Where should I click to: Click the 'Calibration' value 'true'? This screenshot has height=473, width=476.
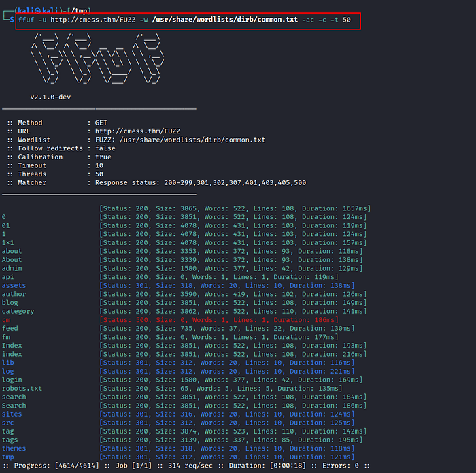pos(103,157)
